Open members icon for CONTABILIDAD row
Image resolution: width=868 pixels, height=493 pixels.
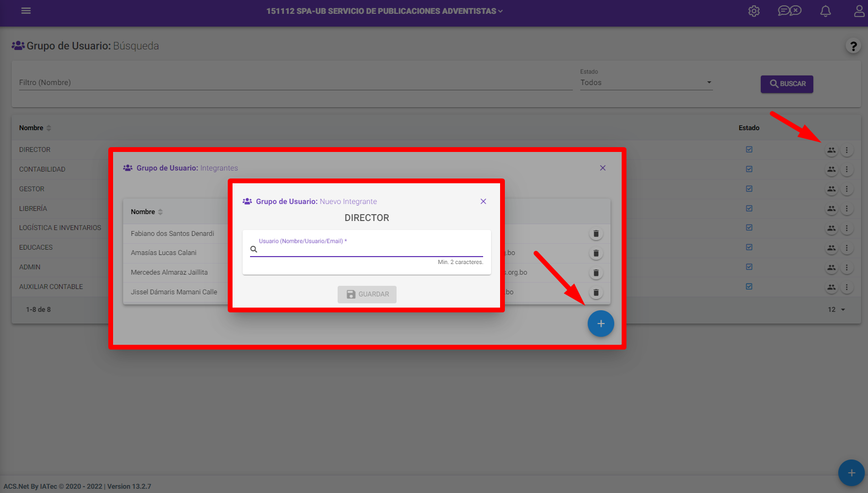[x=831, y=169]
